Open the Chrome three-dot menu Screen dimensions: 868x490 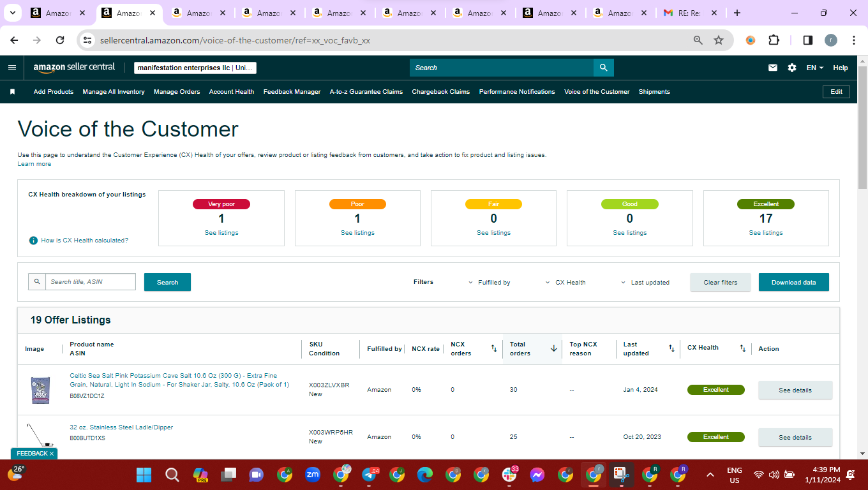(x=854, y=40)
